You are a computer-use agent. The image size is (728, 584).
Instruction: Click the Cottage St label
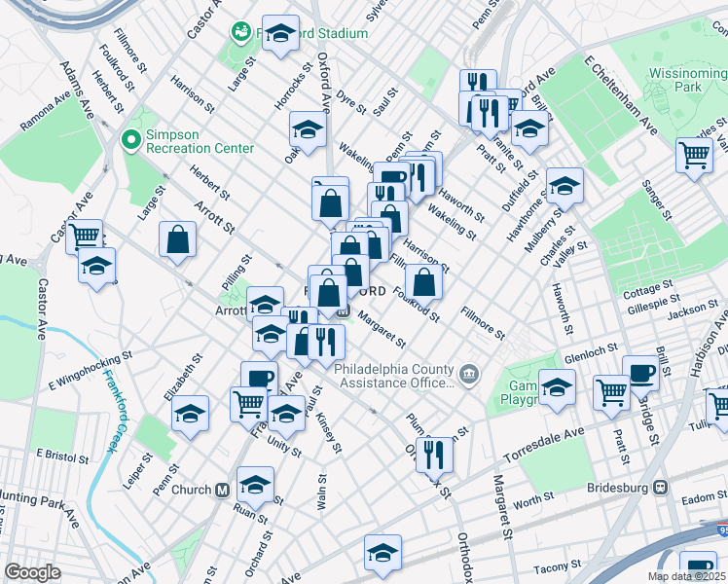(x=647, y=289)
